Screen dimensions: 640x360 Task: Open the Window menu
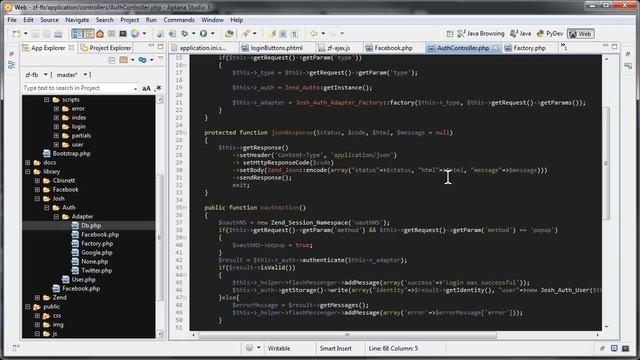click(x=212, y=20)
